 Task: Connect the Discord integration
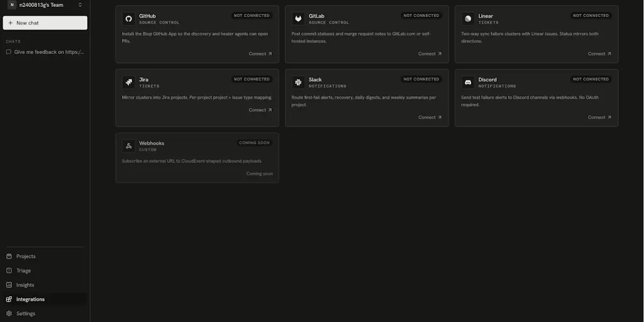(599, 118)
